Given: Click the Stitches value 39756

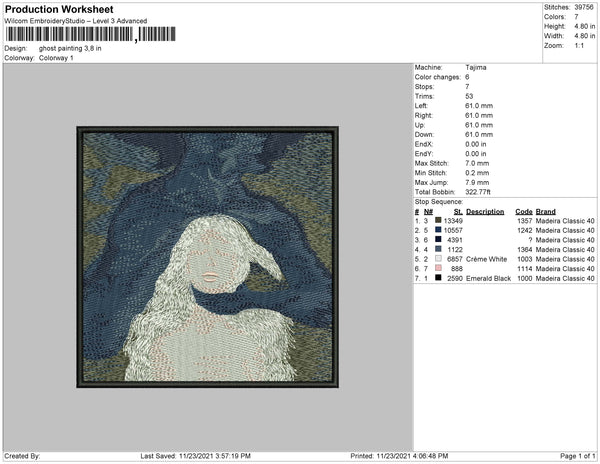Looking at the screenshot, I should click(584, 7).
